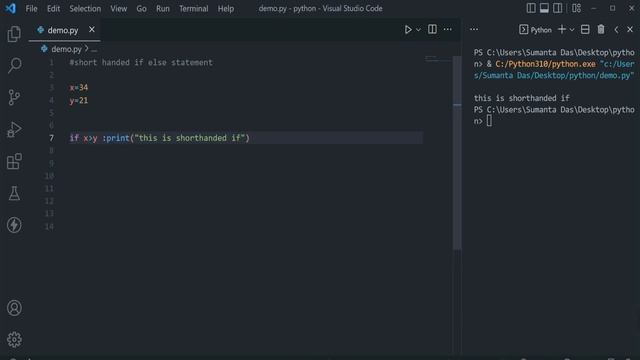Open the Selection menu
Screen dimensions: 640x360
pos(85,9)
